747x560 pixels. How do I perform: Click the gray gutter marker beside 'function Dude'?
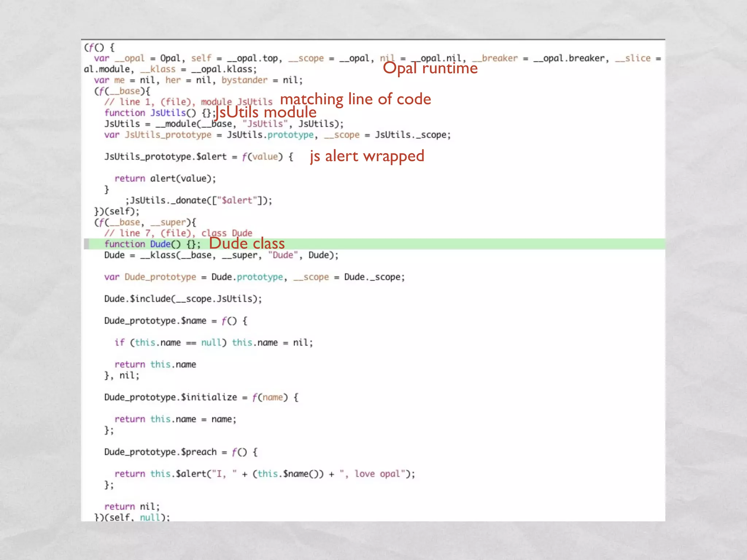tap(86, 244)
